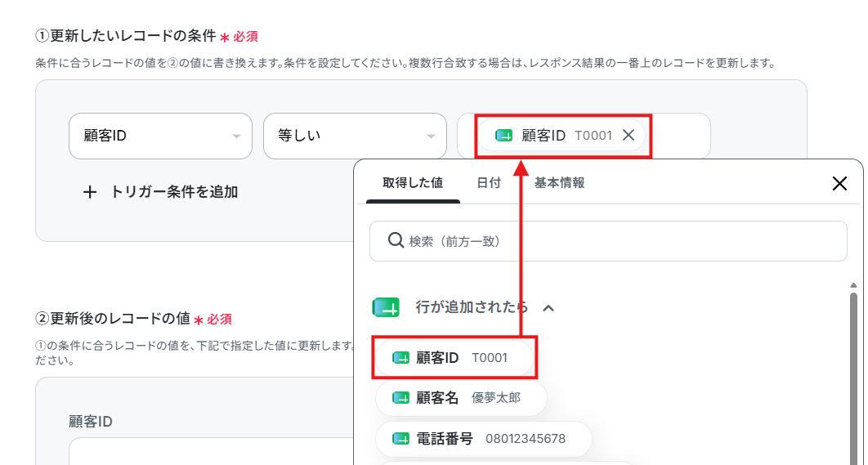Focus the 検索（前方一致） search field

pos(608,241)
